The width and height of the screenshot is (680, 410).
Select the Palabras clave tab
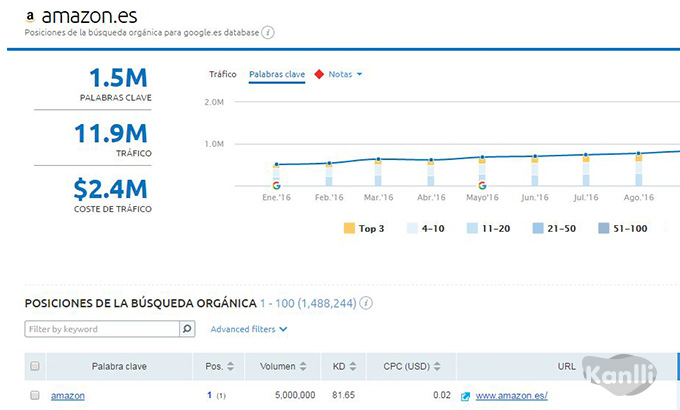point(277,74)
